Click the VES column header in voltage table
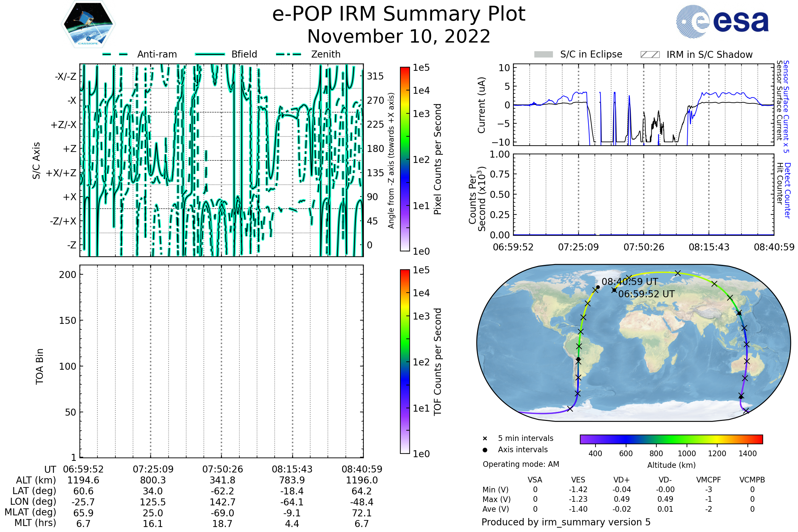 click(x=578, y=480)
